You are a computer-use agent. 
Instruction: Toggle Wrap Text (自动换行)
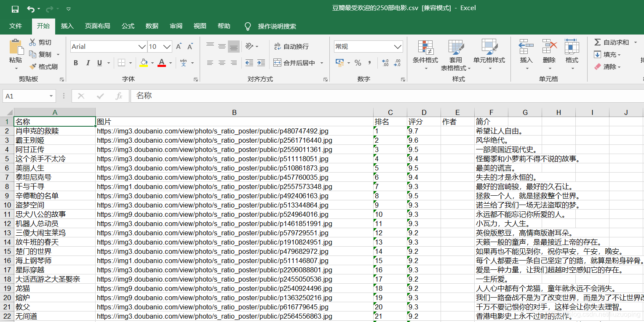[291, 46]
